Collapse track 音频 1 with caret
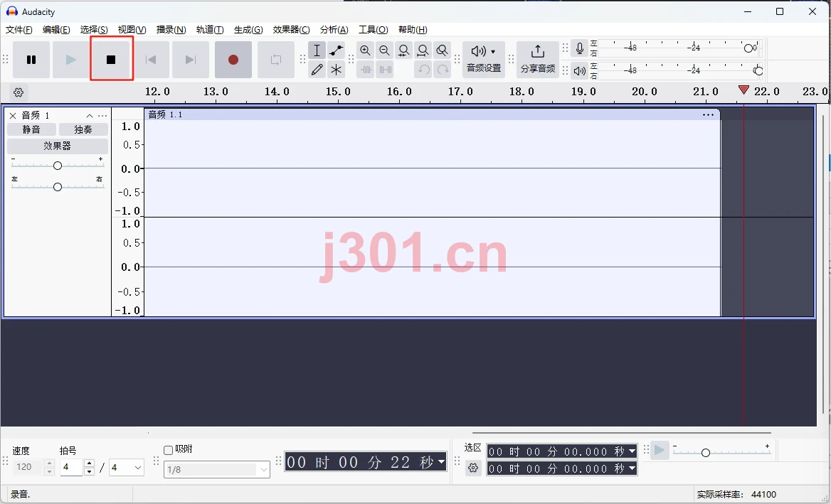The width and height of the screenshot is (831, 504). click(90, 115)
